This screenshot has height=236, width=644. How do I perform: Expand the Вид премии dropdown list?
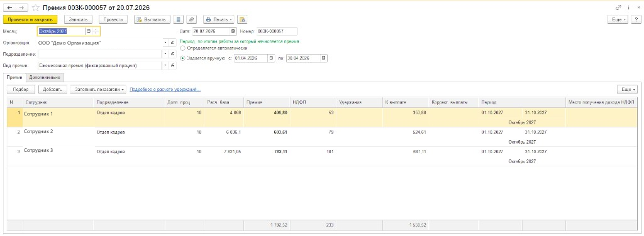165,65
